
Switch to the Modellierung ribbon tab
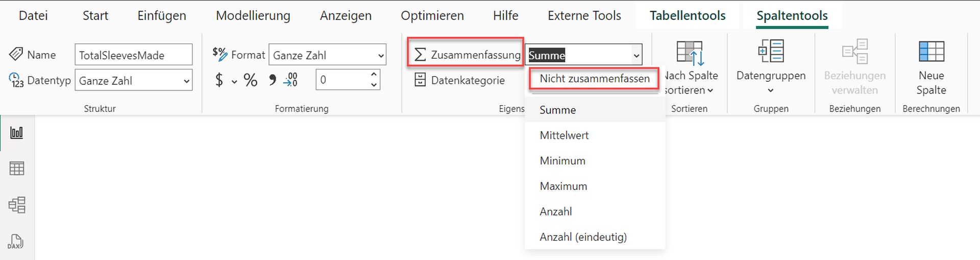(x=253, y=16)
